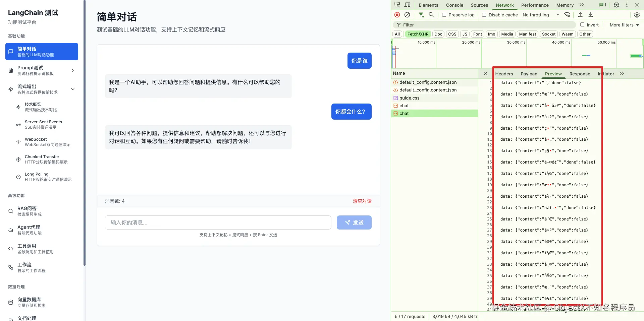Toggle the Invert filter checkbox
The image size is (644, 321).
point(582,24)
